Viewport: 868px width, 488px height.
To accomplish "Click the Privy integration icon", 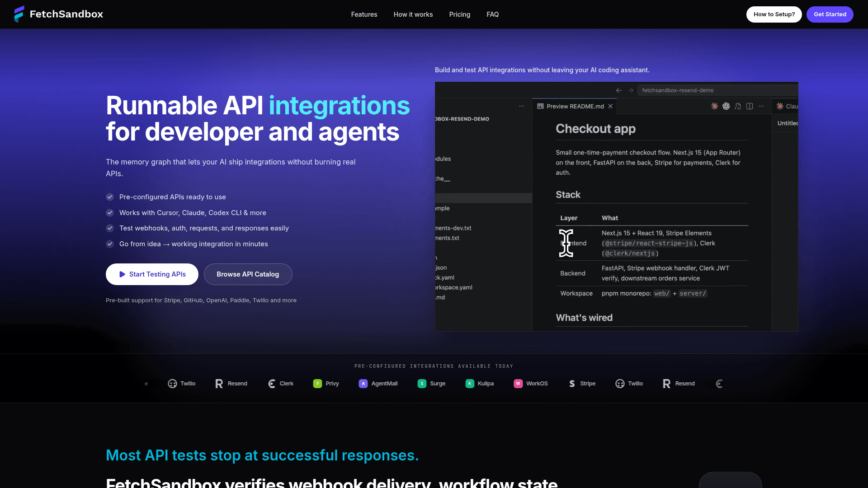I will pyautogui.click(x=317, y=384).
